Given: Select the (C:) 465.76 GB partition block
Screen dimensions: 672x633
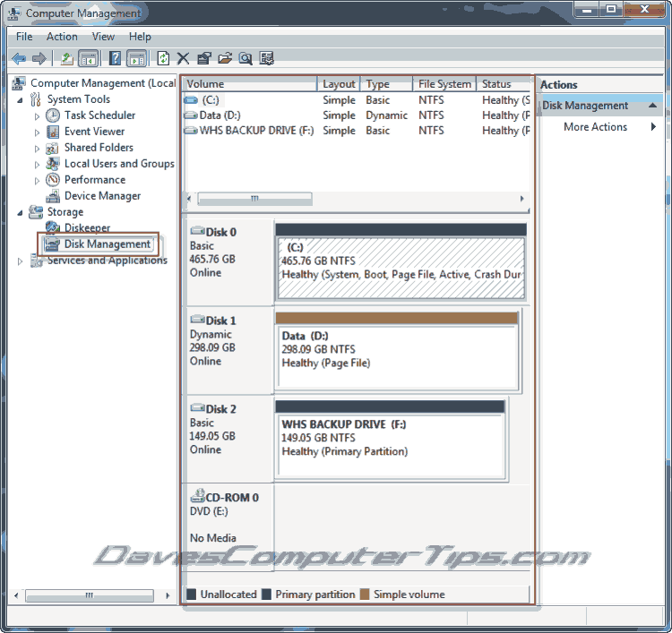Looking at the screenshot, I should point(401,269).
